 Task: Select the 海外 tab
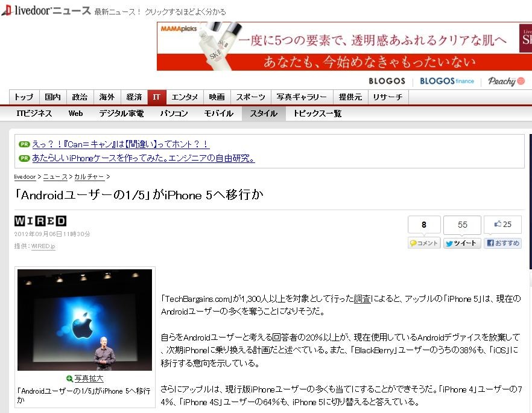tap(107, 97)
